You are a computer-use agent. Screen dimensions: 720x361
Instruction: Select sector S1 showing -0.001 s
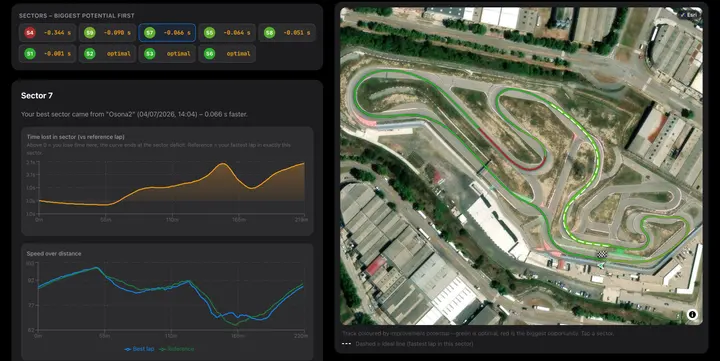(x=48, y=54)
